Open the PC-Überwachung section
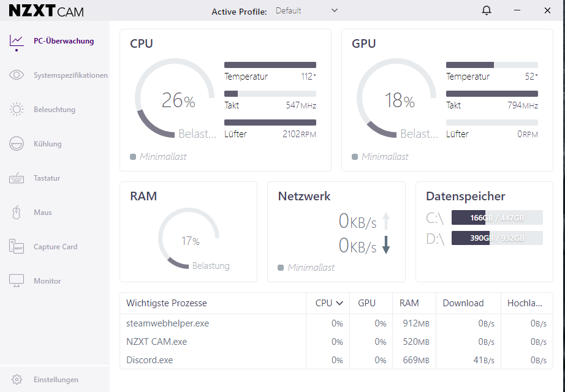The height and width of the screenshot is (392, 565). (55, 40)
